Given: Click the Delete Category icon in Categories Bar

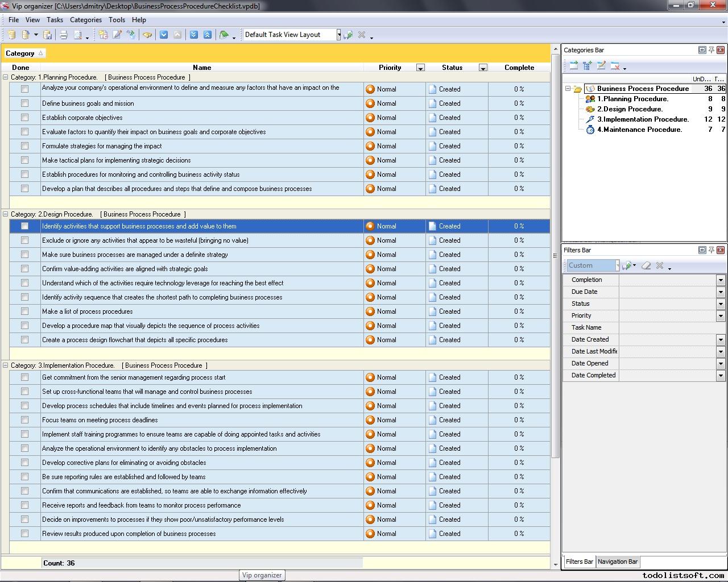Looking at the screenshot, I should click(x=615, y=66).
